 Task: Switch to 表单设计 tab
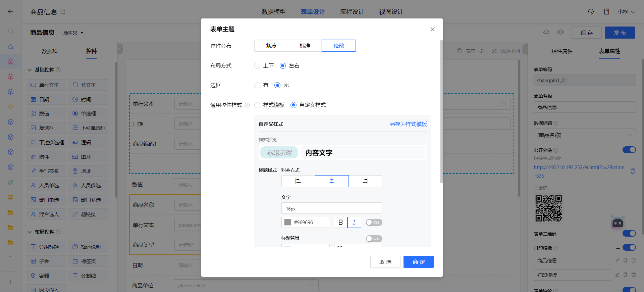pos(313,12)
